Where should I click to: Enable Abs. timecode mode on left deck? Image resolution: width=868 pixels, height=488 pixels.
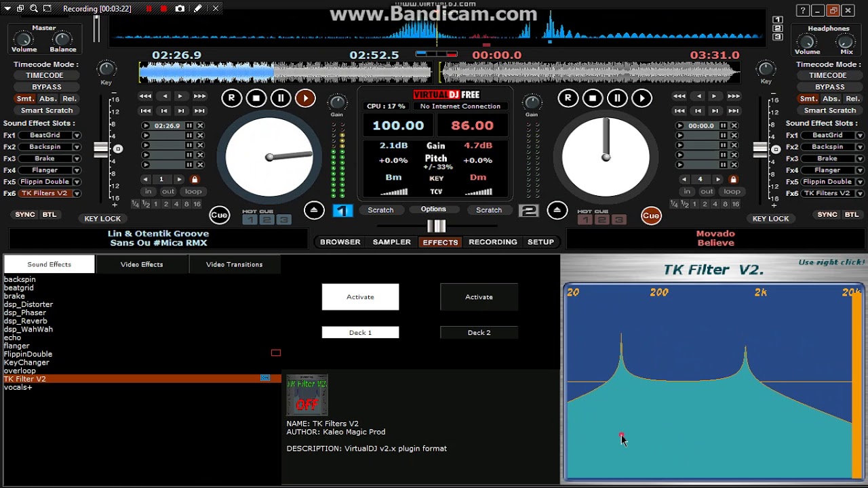47,99
